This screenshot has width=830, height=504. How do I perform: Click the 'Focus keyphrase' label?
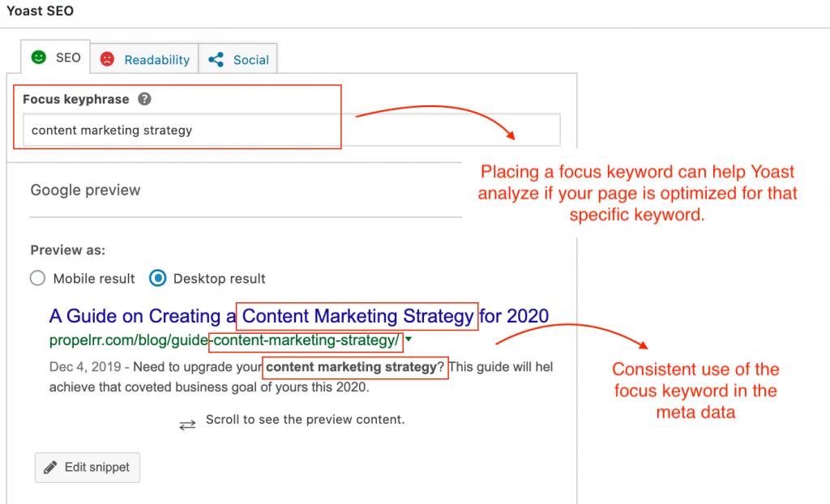(75, 99)
